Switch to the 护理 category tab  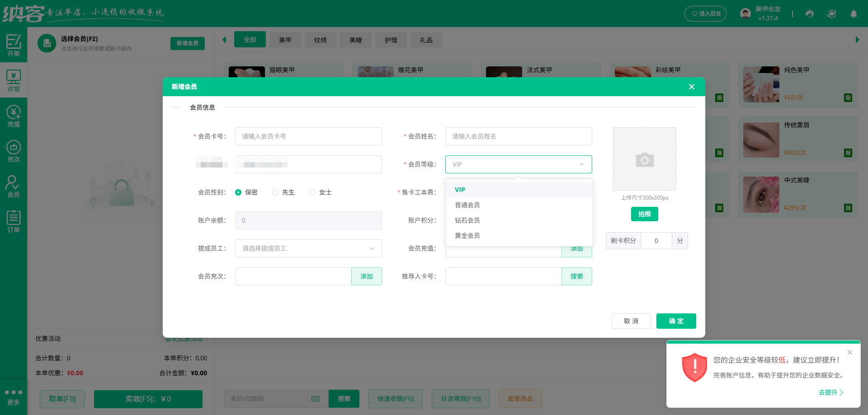391,40
